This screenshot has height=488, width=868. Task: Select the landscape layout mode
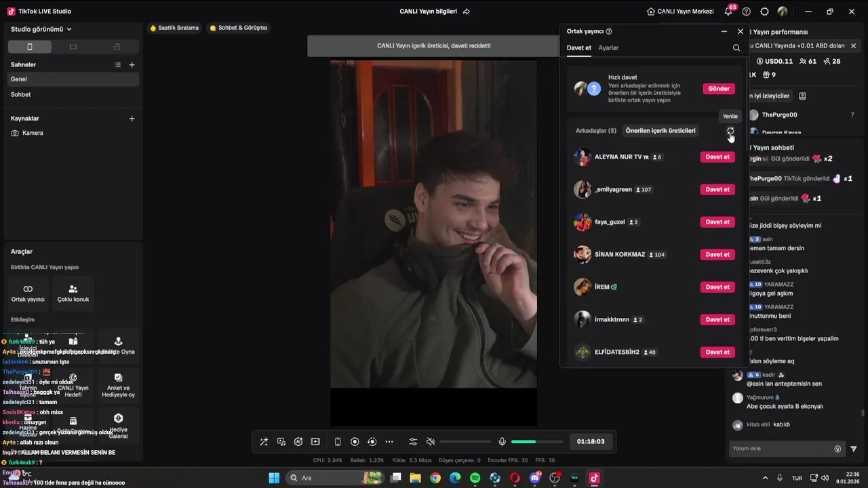pyautogui.click(x=73, y=47)
